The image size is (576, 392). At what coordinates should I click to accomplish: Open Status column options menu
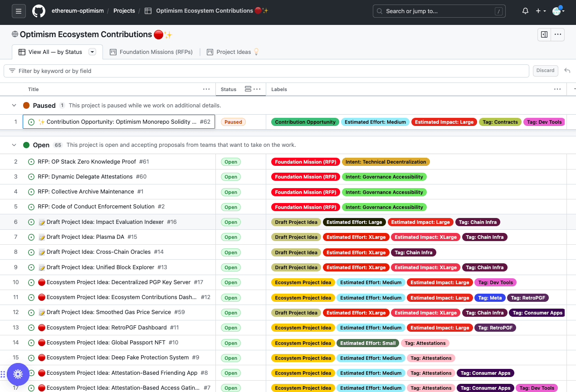(257, 89)
